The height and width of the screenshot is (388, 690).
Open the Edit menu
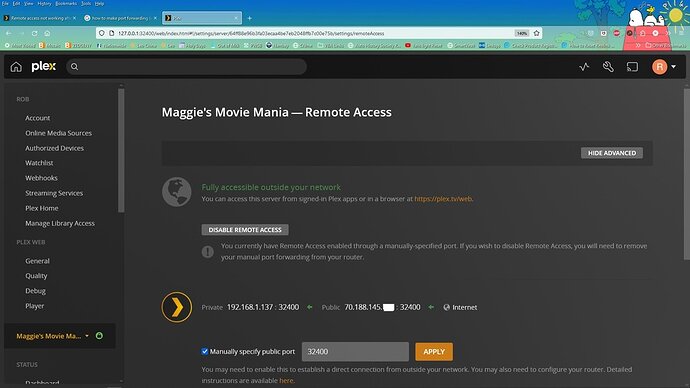coord(16,4)
